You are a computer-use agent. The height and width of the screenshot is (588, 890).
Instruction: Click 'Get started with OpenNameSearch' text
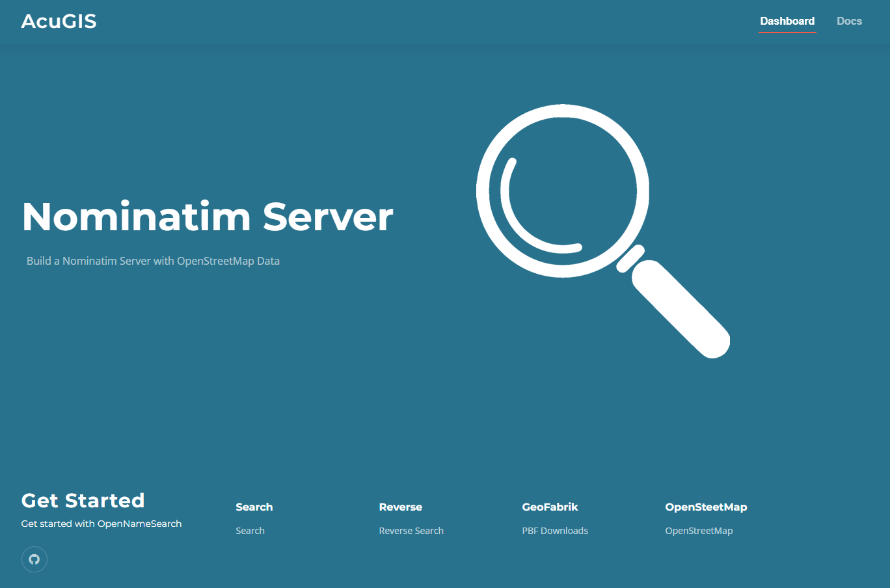click(101, 524)
